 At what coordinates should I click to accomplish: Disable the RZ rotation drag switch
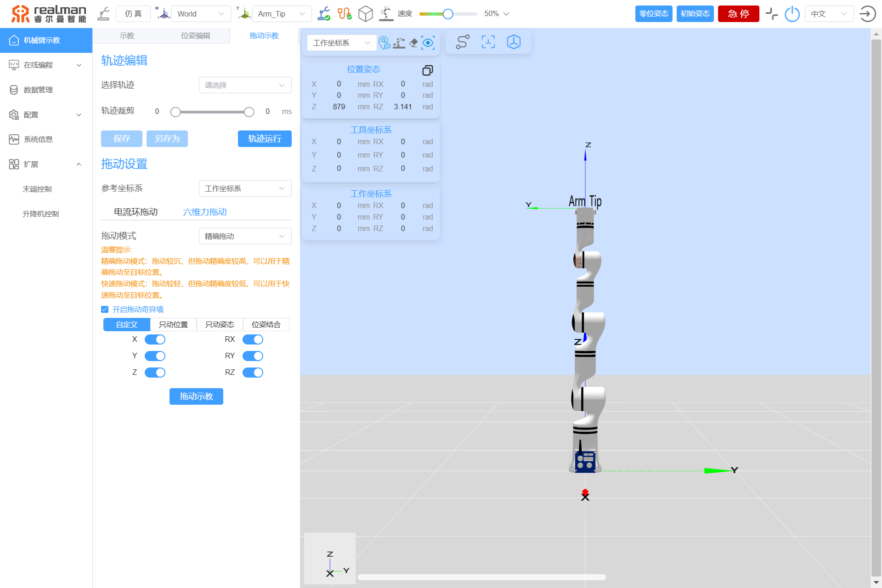pyautogui.click(x=253, y=373)
